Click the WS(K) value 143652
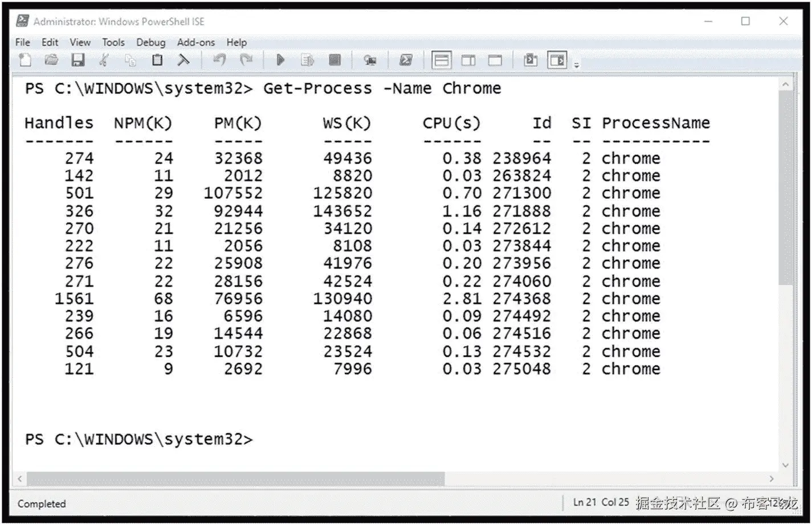The image size is (812, 525). tap(342, 210)
